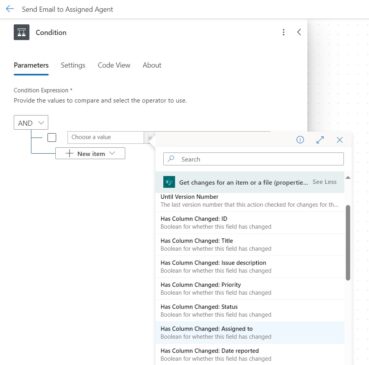Expand the dynamic content popup to full screen

(x=320, y=140)
